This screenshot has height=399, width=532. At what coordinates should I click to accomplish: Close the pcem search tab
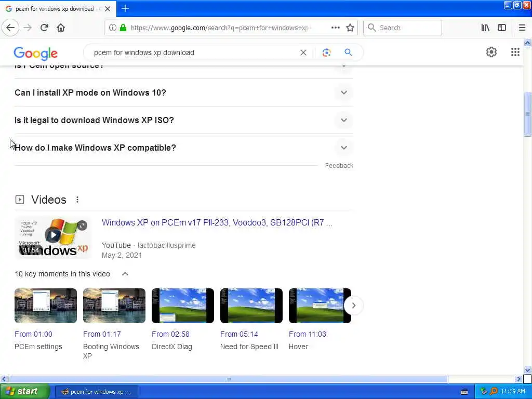[108, 9]
